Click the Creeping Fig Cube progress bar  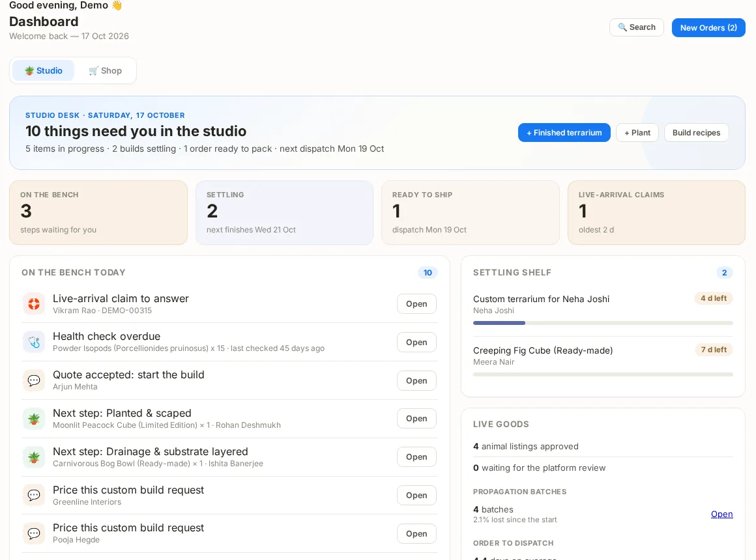[x=603, y=374]
